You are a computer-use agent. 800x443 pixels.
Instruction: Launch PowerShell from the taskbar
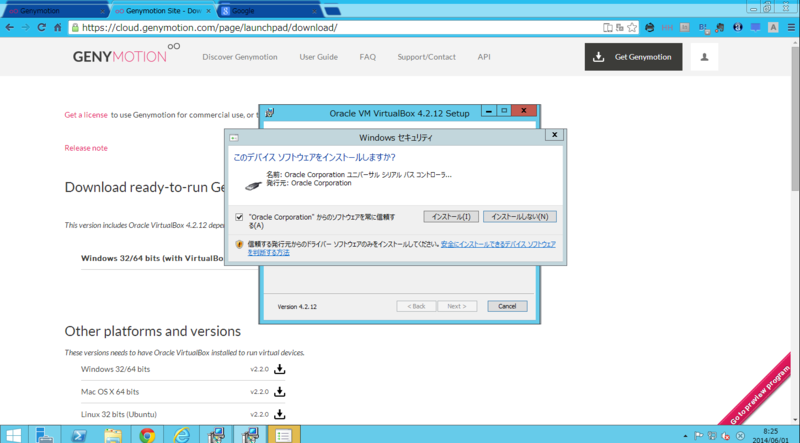[79, 435]
